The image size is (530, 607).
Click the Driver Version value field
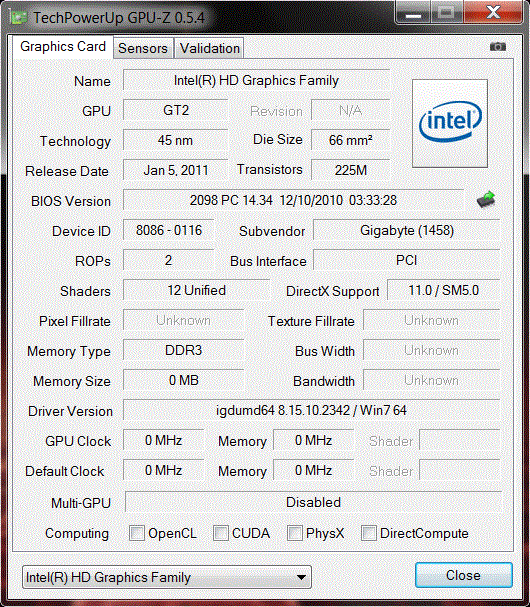click(312, 410)
